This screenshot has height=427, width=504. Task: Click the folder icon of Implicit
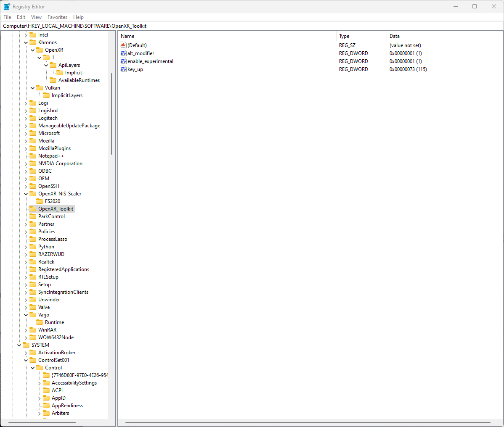(60, 73)
